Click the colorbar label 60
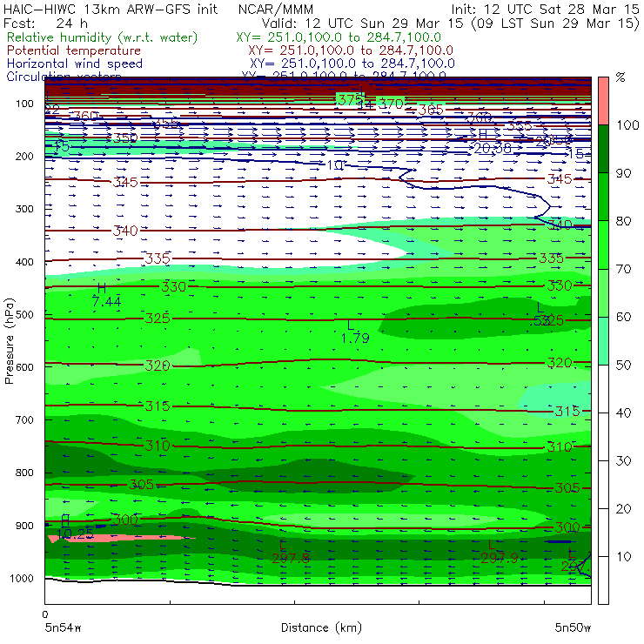 (623, 317)
